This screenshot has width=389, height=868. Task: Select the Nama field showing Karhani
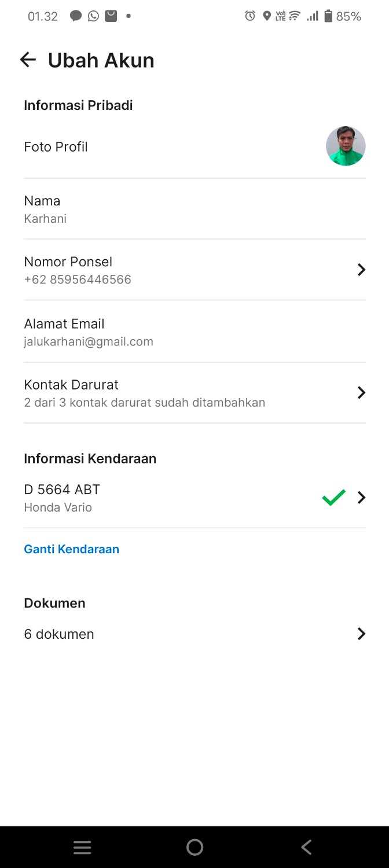(x=45, y=209)
